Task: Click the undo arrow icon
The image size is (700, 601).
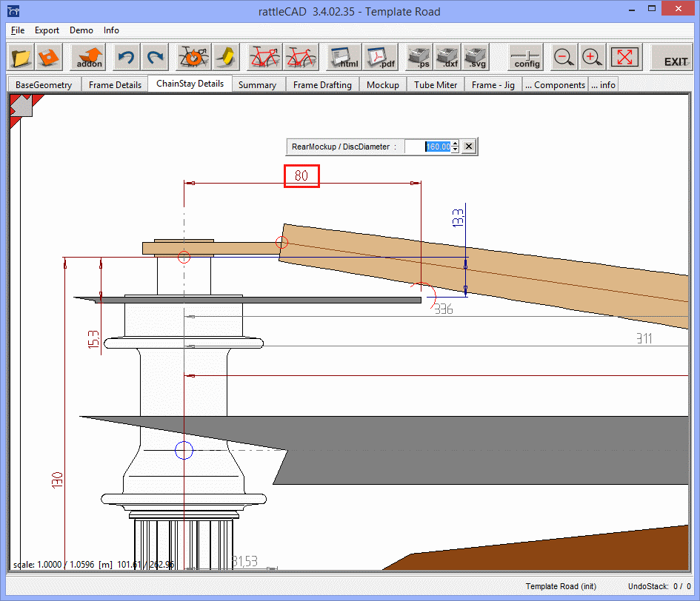Action: click(127, 58)
